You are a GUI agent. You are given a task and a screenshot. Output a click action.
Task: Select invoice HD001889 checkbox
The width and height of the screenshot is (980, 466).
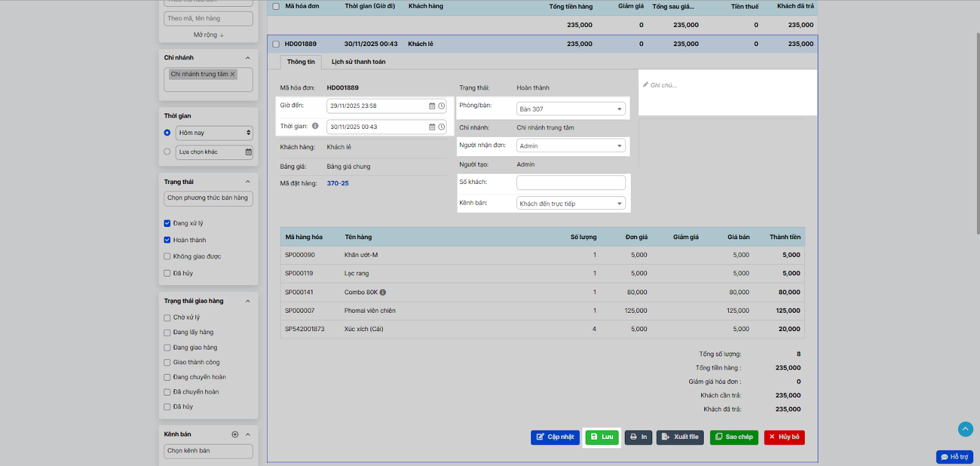pyautogui.click(x=276, y=44)
